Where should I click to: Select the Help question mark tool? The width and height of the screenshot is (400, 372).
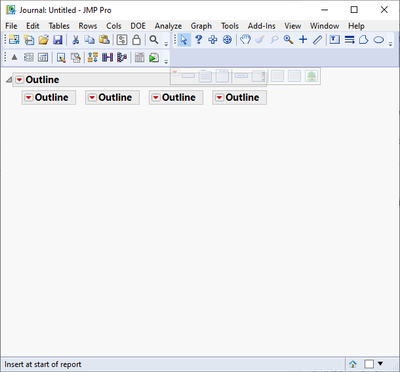pos(198,40)
